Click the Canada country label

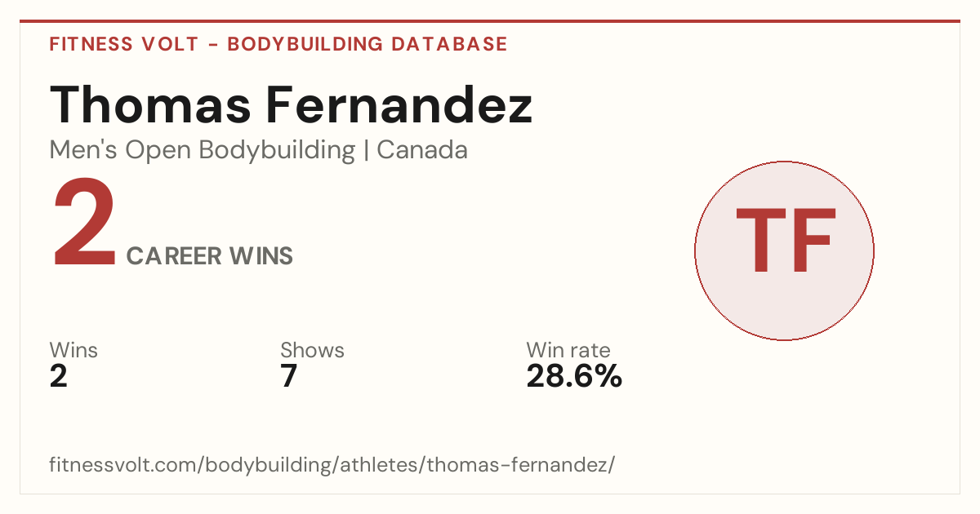point(422,151)
